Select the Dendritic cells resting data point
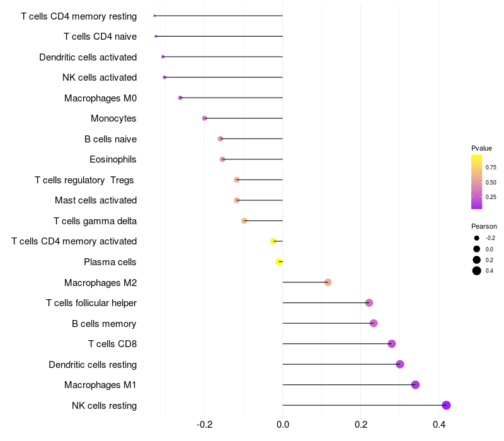Image resolution: width=504 pixels, height=441 pixels. (x=399, y=364)
